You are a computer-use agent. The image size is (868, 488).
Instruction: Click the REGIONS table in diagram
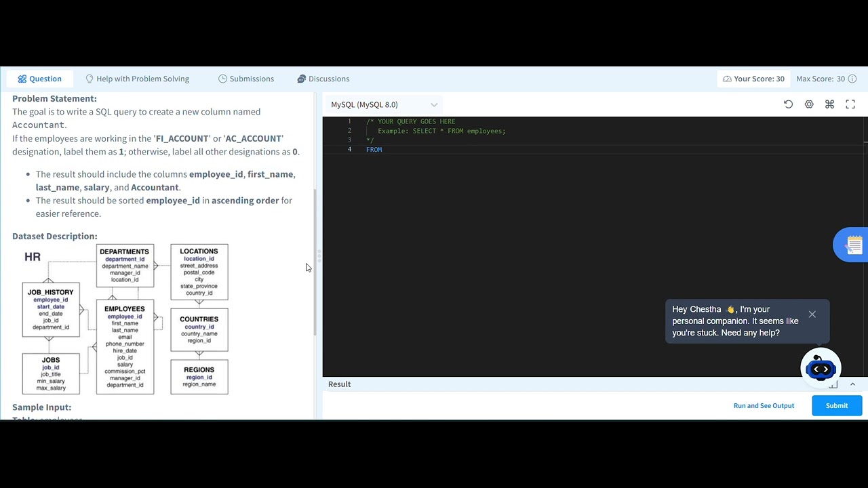click(199, 378)
